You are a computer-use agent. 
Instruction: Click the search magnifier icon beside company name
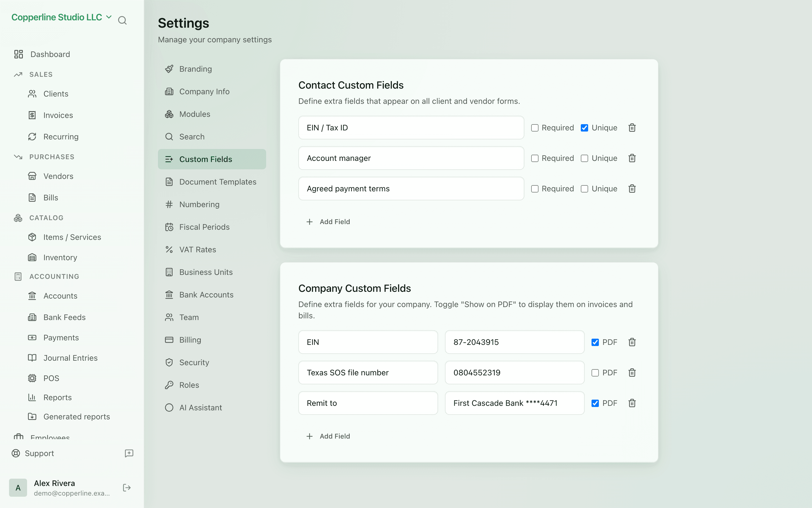[x=122, y=21]
